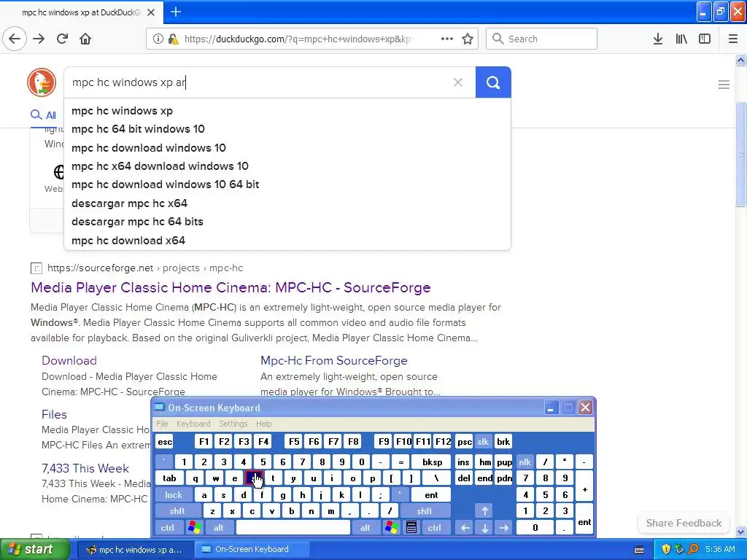Toggle the left ctrl key

pyautogui.click(x=167, y=528)
